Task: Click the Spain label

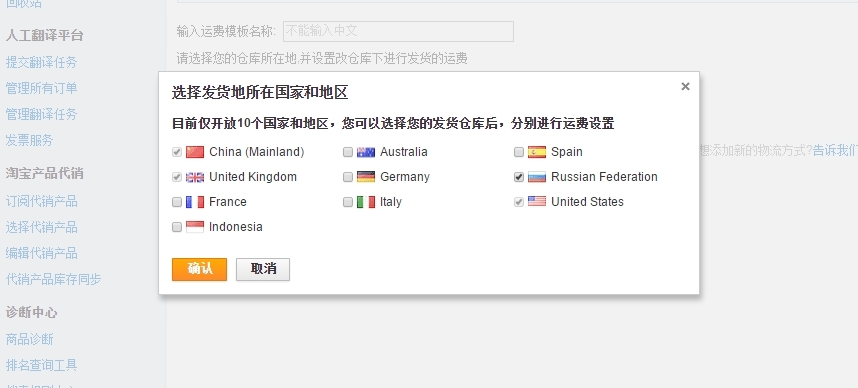Action: coord(567,152)
